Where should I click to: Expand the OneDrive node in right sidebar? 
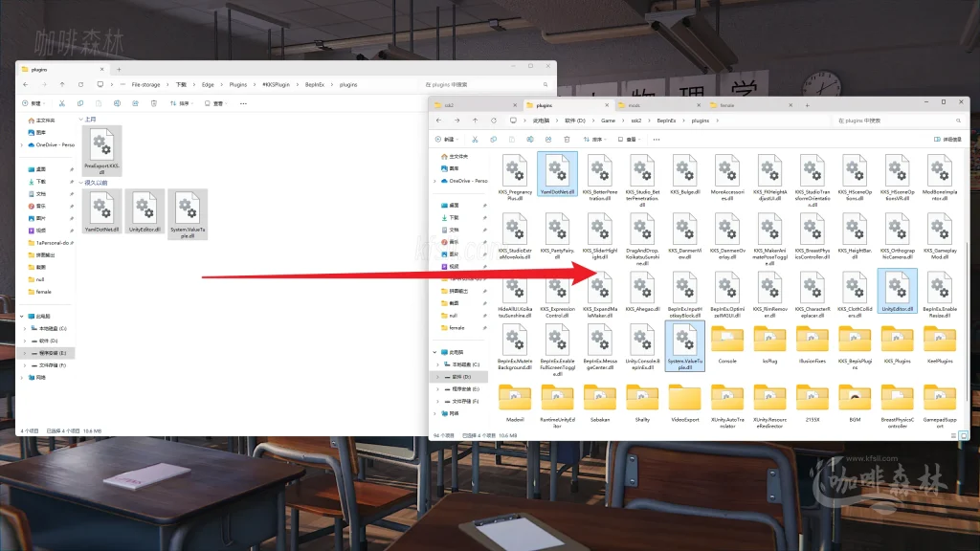coord(434,180)
